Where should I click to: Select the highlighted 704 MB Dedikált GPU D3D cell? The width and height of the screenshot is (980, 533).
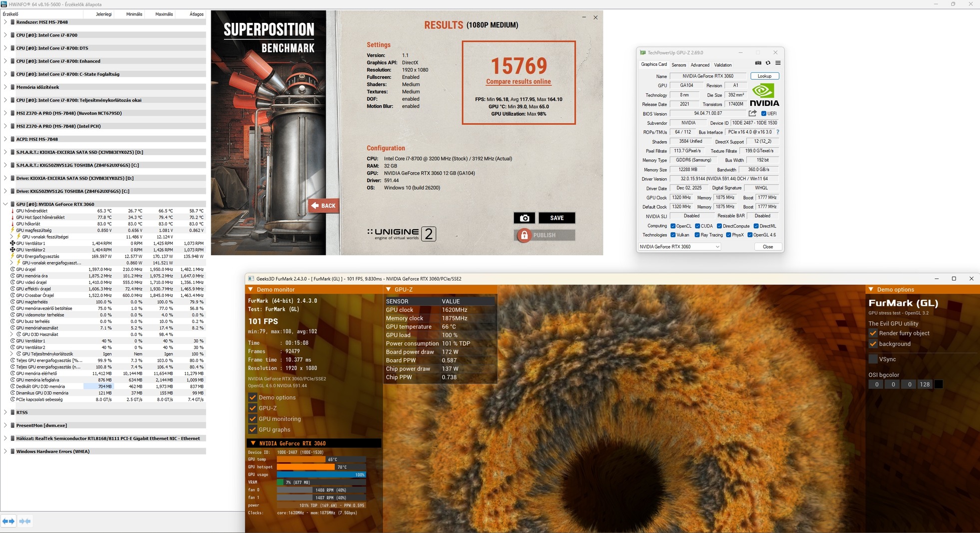pyautogui.click(x=98, y=387)
